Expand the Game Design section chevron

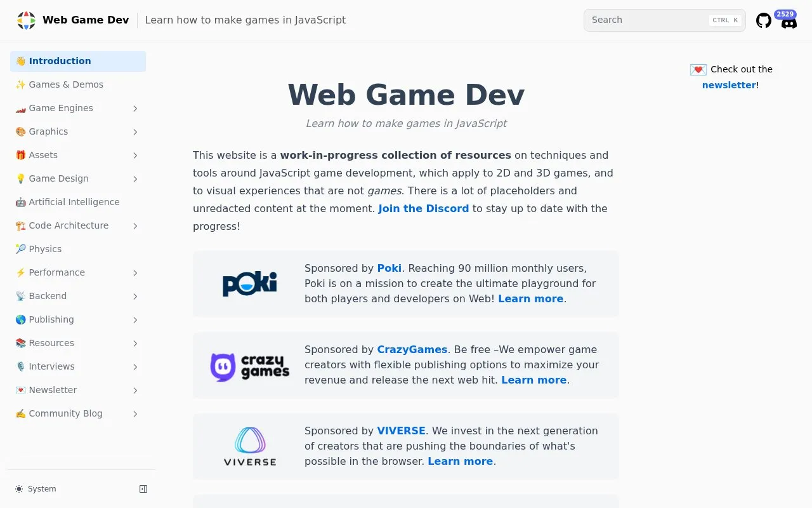(135, 179)
